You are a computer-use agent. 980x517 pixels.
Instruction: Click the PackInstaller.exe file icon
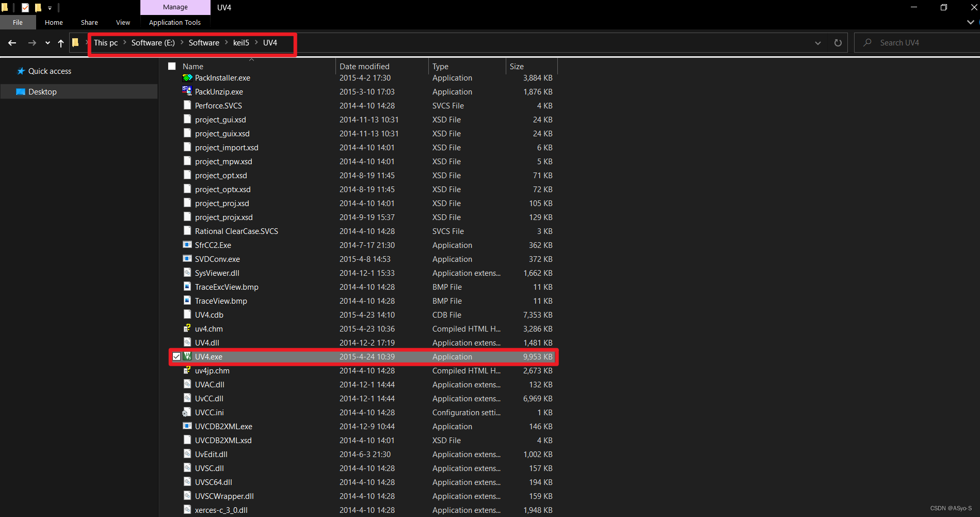tap(187, 77)
